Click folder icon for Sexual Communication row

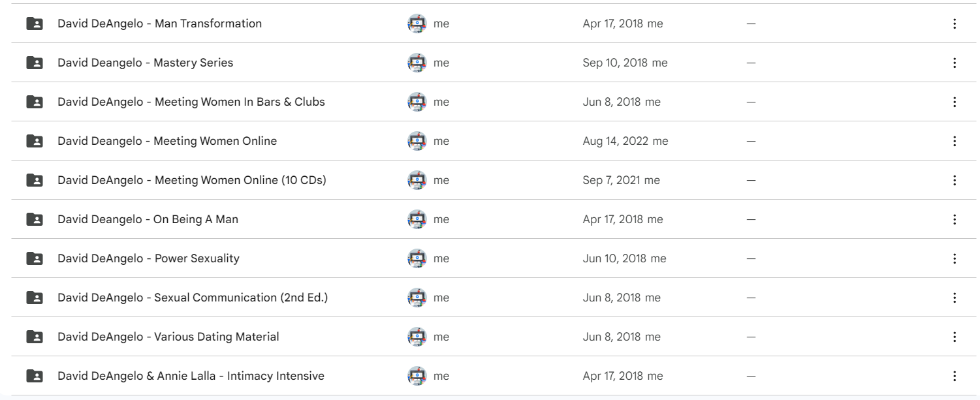35,298
